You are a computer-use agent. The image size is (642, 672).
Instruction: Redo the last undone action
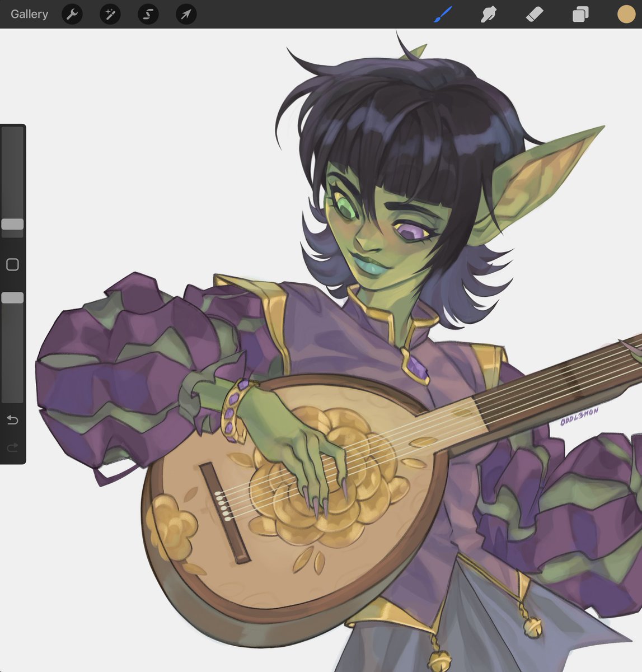[x=12, y=447]
